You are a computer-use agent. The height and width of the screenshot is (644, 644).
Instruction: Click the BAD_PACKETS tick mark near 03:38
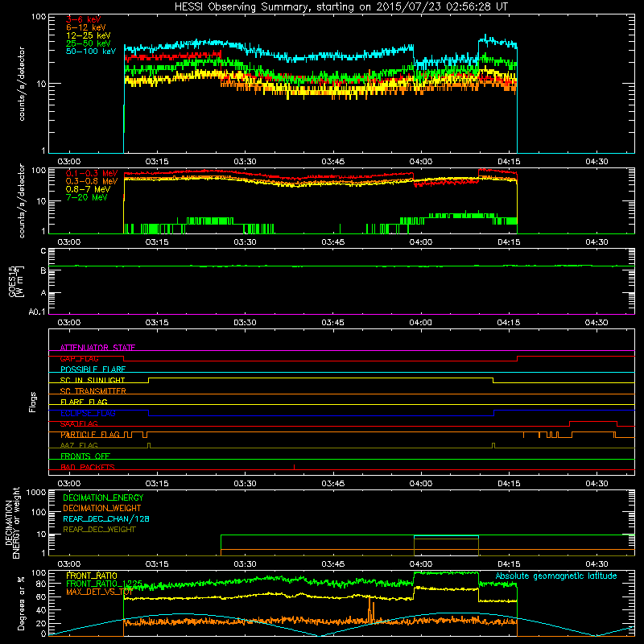tap(294, 467)
